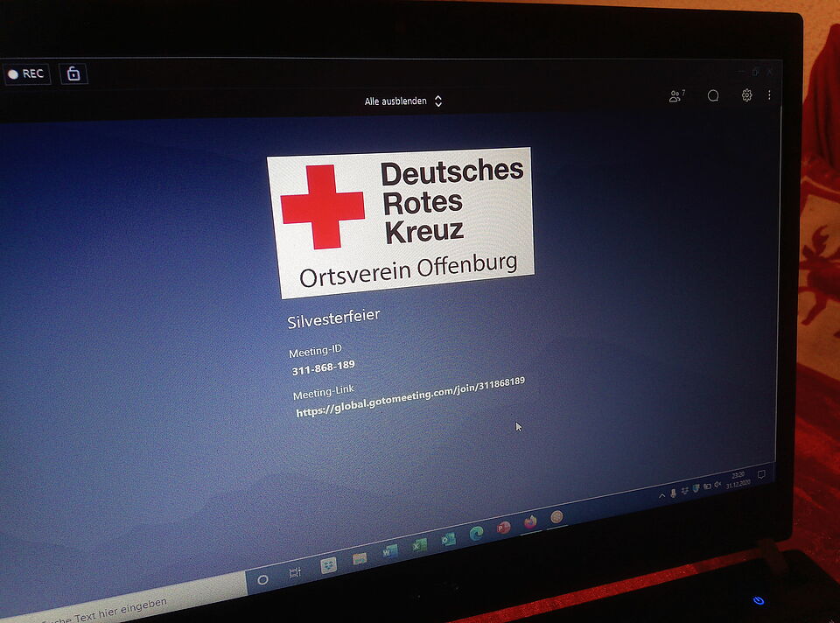This screenshot has width=840, height=623.
Task: Click the microphone tray icon
Action: pos(674,493)
